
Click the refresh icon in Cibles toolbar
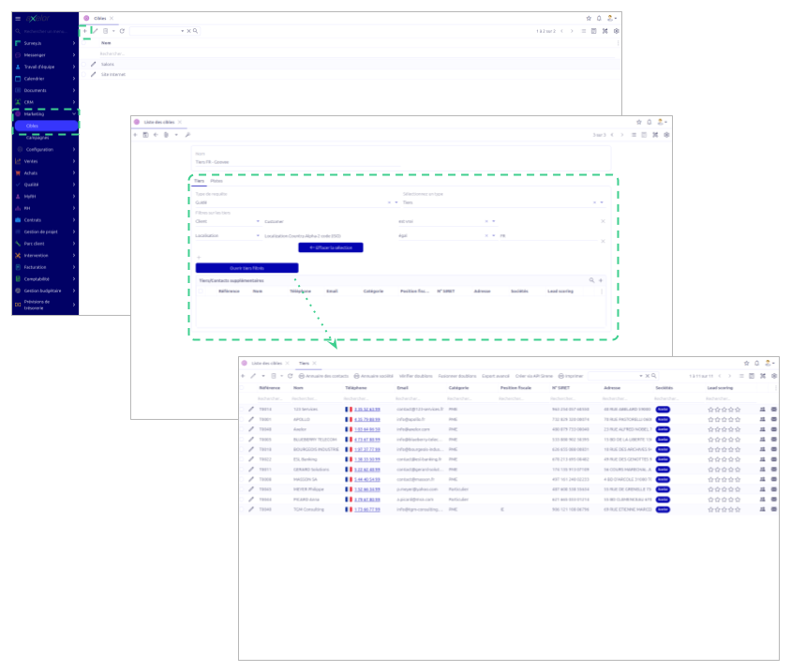tap(122, 31)
